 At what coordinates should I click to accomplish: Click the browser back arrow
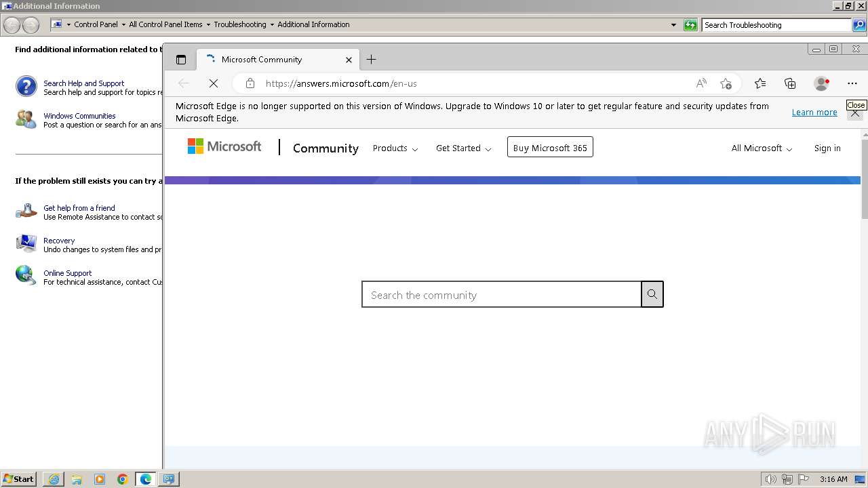[x=183, y=83]
